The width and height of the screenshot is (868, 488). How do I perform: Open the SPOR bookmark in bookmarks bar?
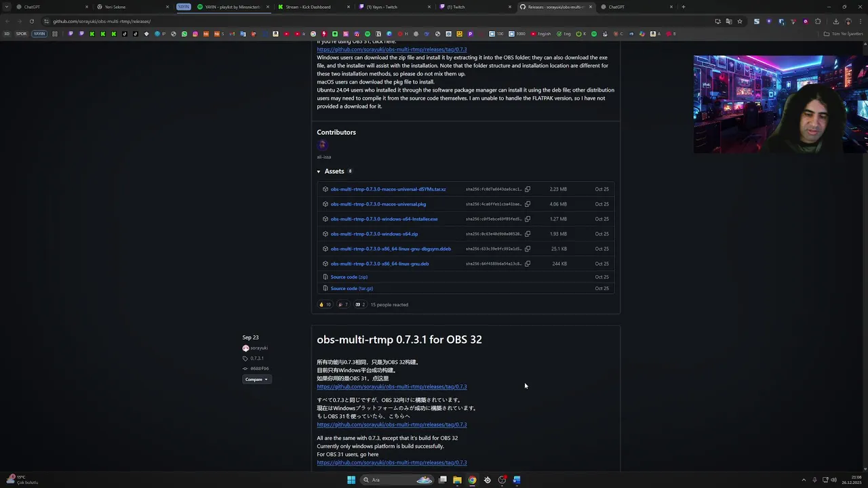click(x=21, y=33)
